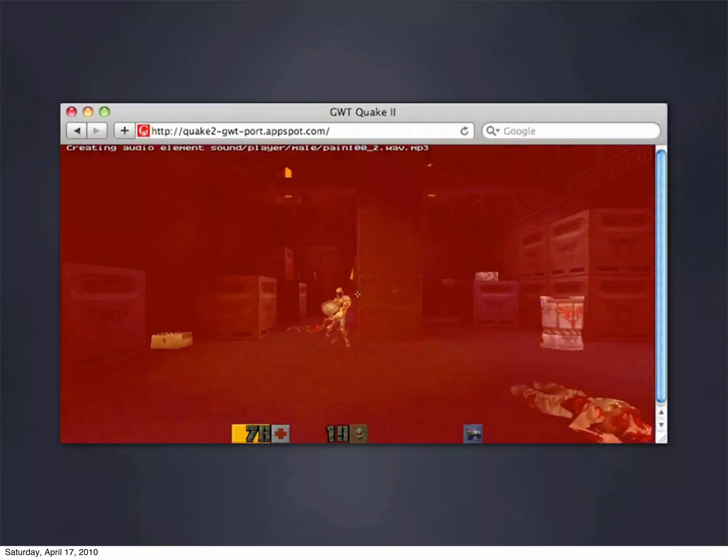728x560 pixels.
Task: Click the plus add-bookmark button
Action: 124,131
